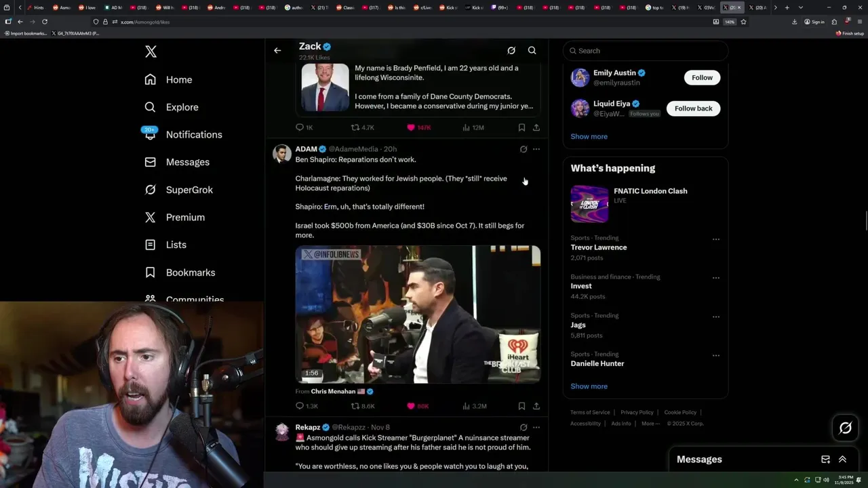Reload the page in browser toolbar
Viewport: 868px width, 488px height.
point(45,22)
